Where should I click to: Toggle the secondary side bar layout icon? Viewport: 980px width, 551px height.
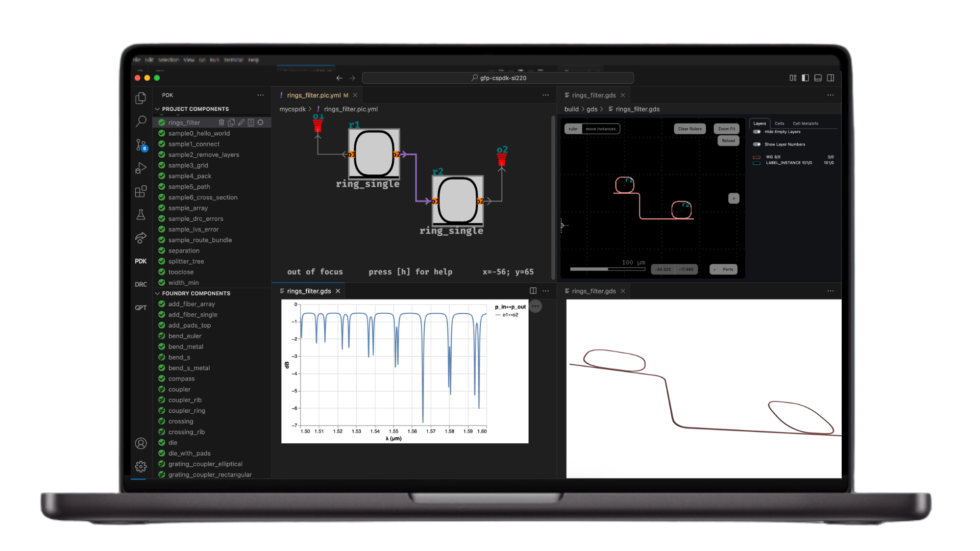(830, 78)
